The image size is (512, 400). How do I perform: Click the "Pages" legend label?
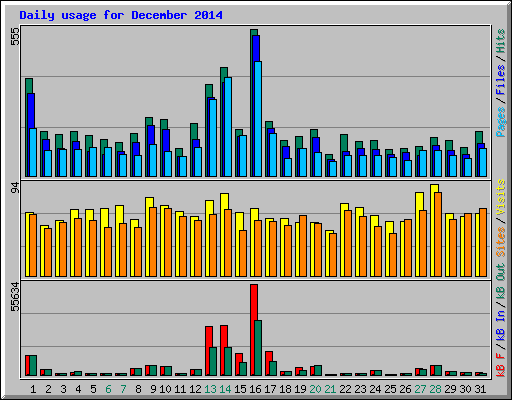click(x=501, y=122)
